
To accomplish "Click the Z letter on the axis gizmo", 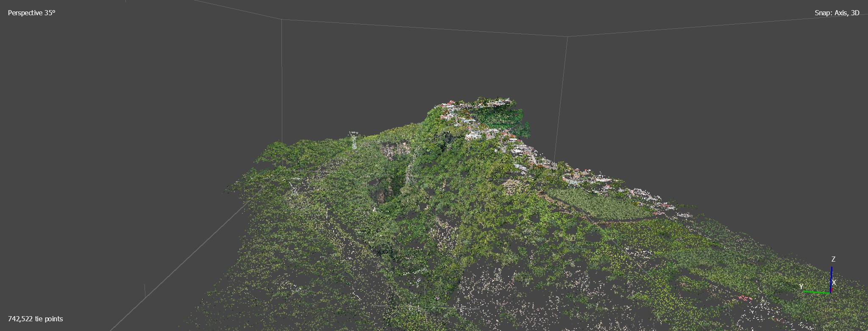I will click(x=833, y=259).
